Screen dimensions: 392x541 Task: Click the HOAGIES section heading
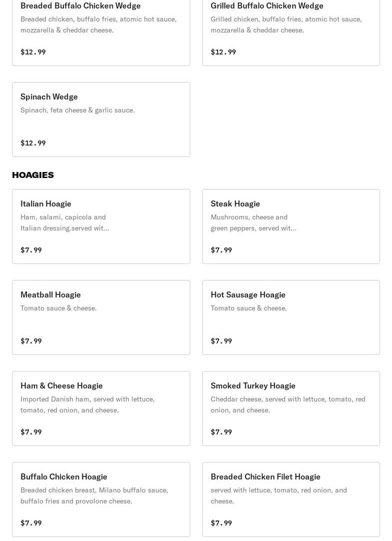pyautogui.click(x=33, y=175)
